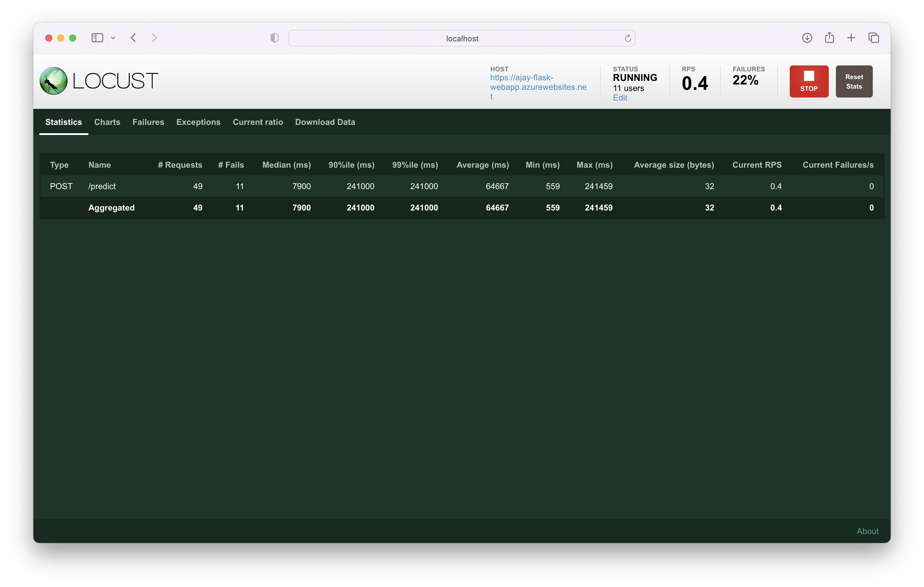Open the Safari downloads icon
This screenshot has height=587, width=924.
[807, 37]
